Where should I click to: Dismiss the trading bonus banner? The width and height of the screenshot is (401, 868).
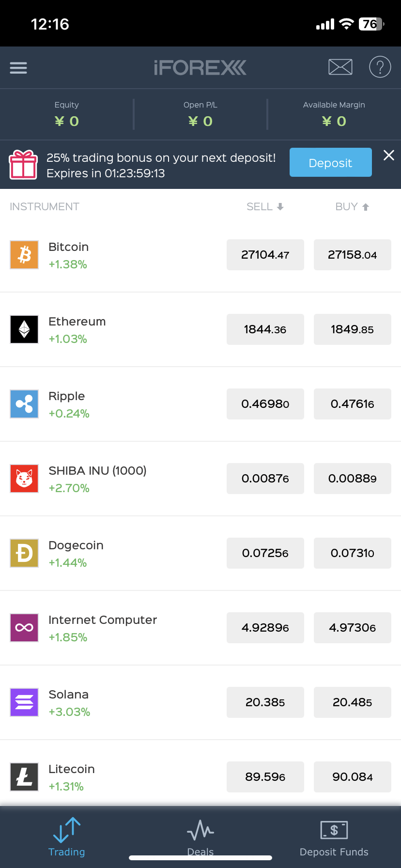[x=388, y=155]
